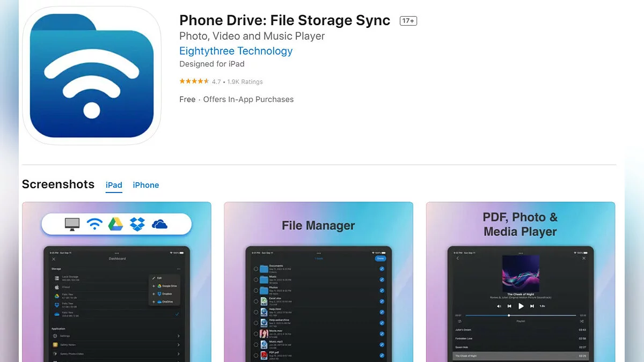Viewport: 644px width, 362px height.
Task: Select Edit in the storage popup menu
Action: [164, 278]
